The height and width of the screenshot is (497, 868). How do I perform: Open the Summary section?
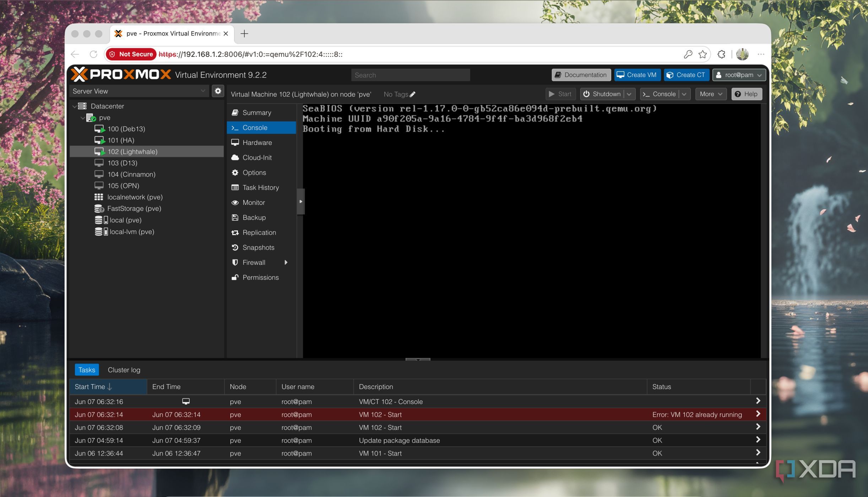coord(261,113)
